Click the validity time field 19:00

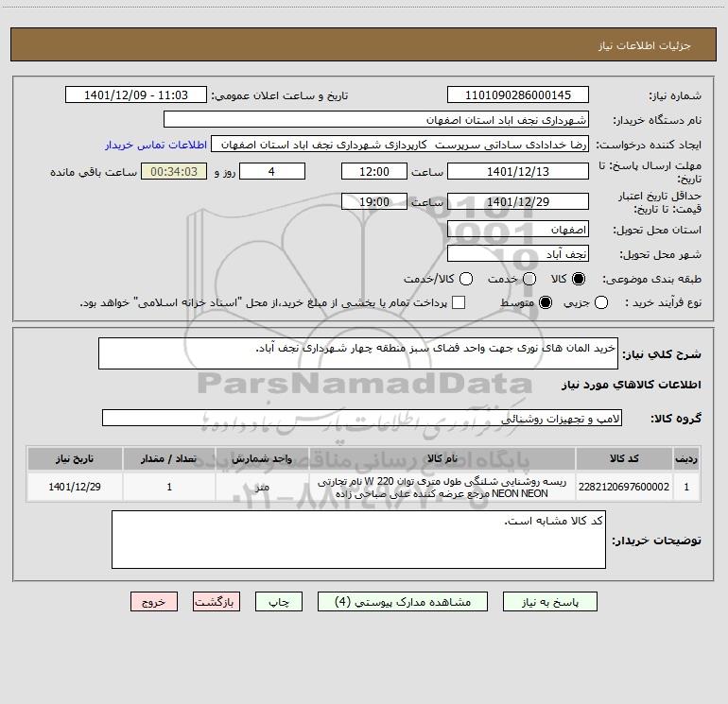point(374,201)
